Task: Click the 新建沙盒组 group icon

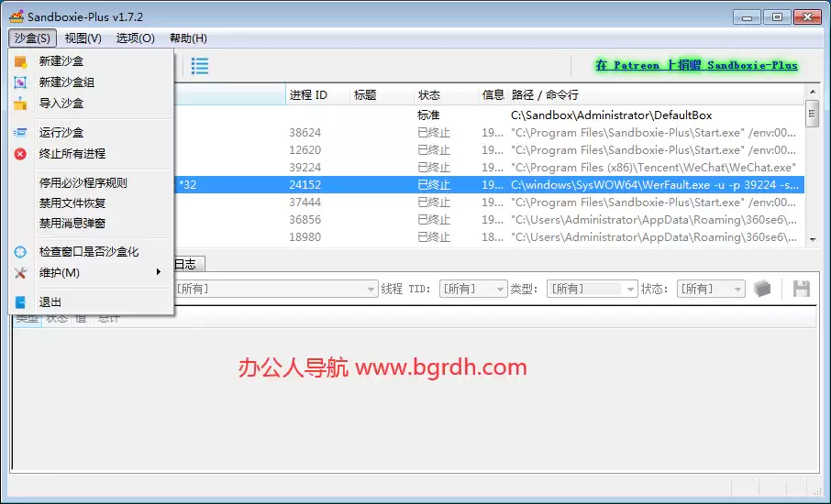Action: coord(20,82)
